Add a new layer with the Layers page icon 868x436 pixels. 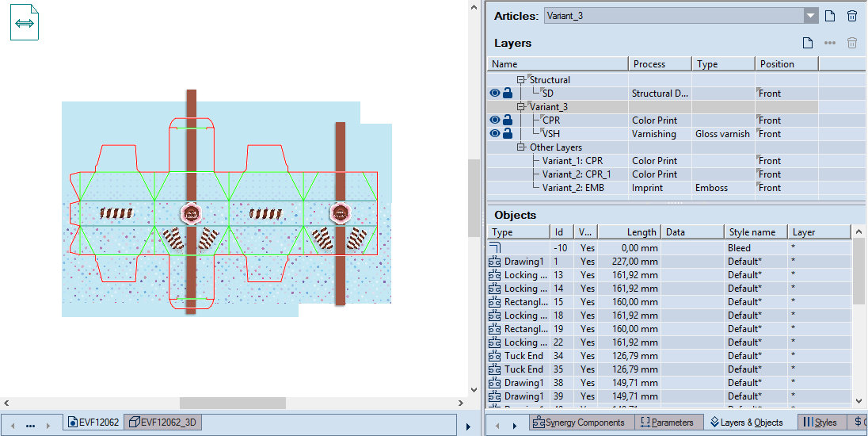point(808,43)
